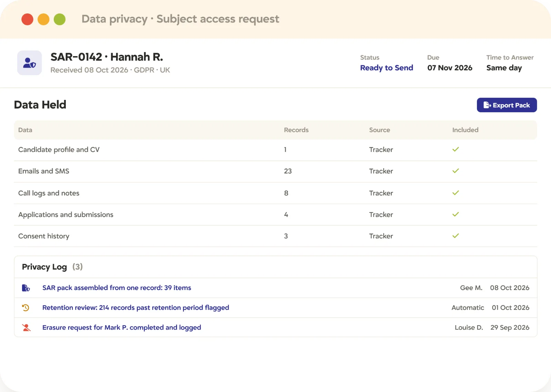
Task: Click the Records column header
Action: click(x=296, y=130)
